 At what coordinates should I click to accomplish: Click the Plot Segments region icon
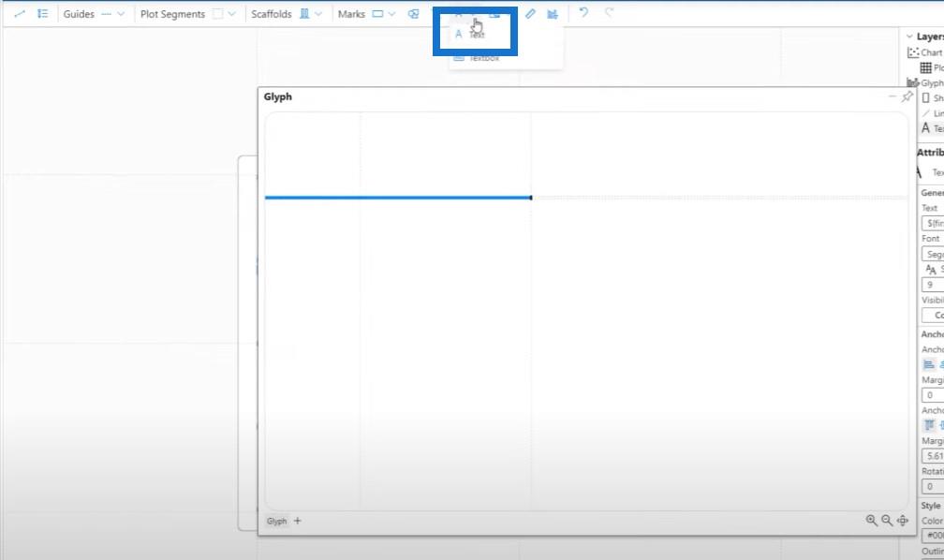(x=218, y=14)
